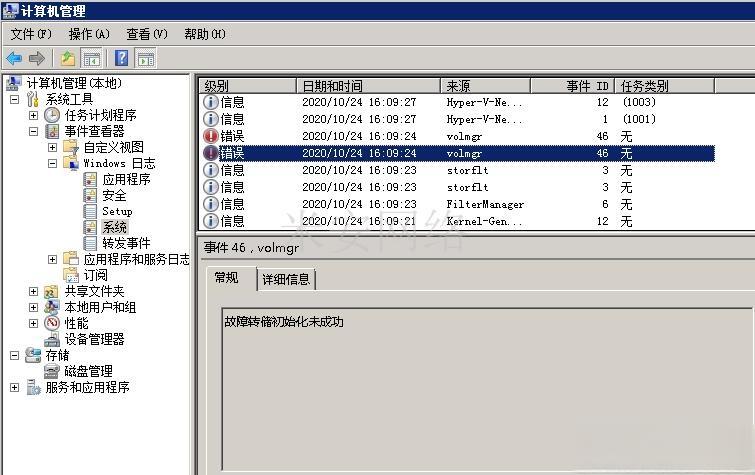Click the Windows 日志 folder icon
Screen dimensions: 755x475
coord(71,163)
